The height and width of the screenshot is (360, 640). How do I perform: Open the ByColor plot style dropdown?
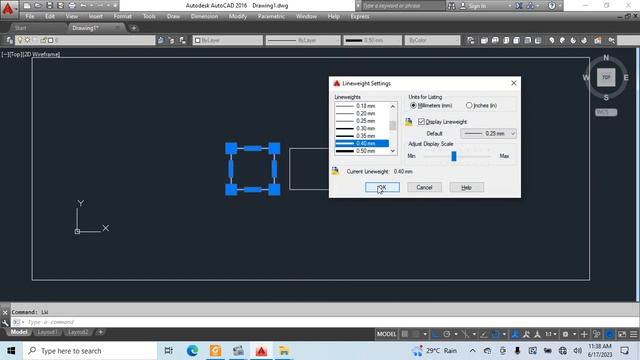(x=432, y=40)
